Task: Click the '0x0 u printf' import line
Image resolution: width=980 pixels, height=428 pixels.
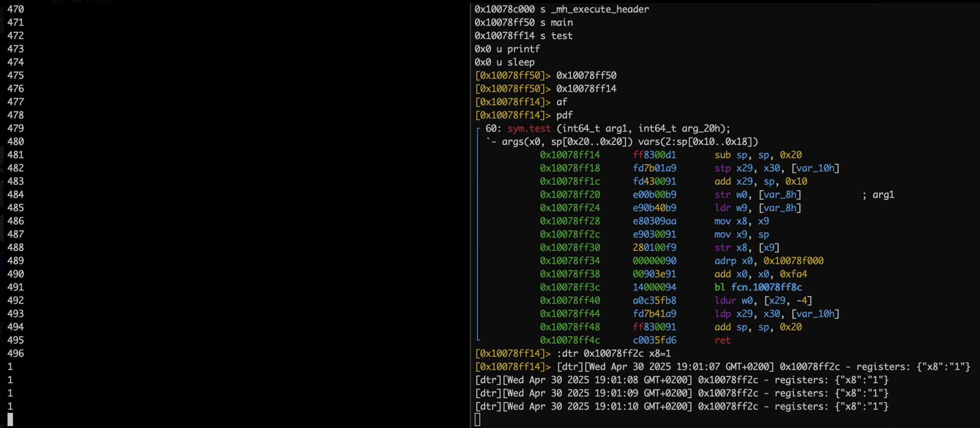Action: click(x=507, y=49)
